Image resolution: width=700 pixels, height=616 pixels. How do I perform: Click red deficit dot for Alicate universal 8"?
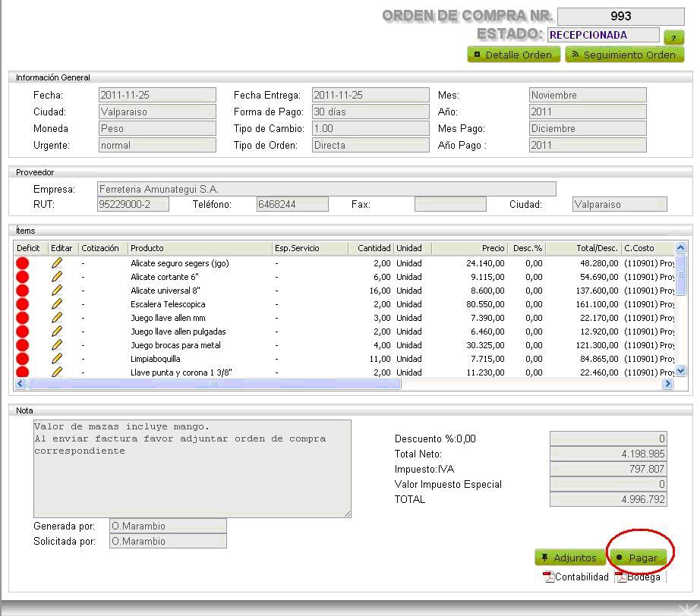tap(22, 291)
